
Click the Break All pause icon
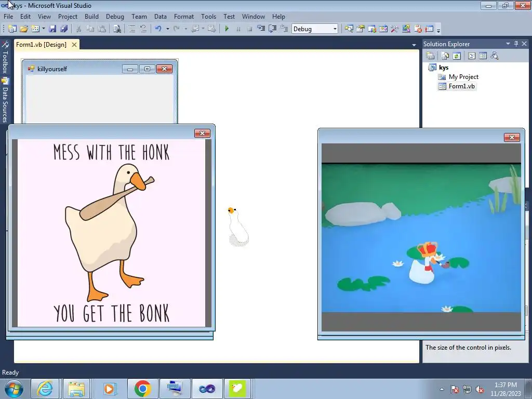point(238,29)
